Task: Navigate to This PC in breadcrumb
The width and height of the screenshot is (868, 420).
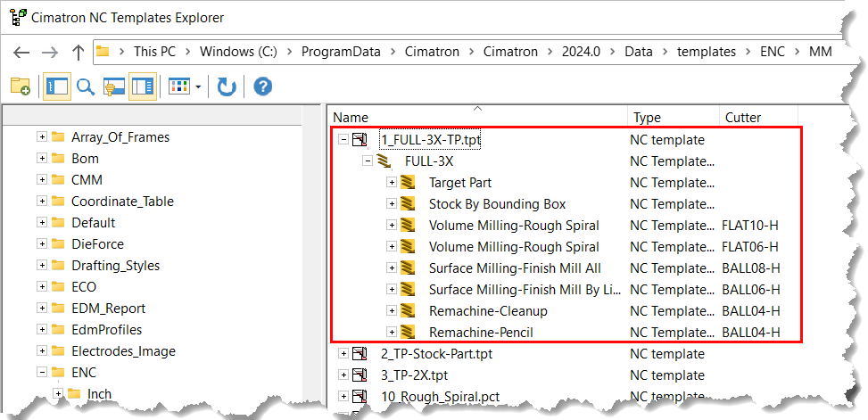Action: [x=154, y=52]
